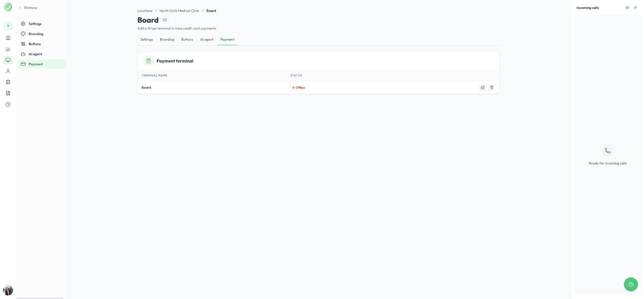
Task: Click the book icon beside Board title
Action: [x=165, y=20]
